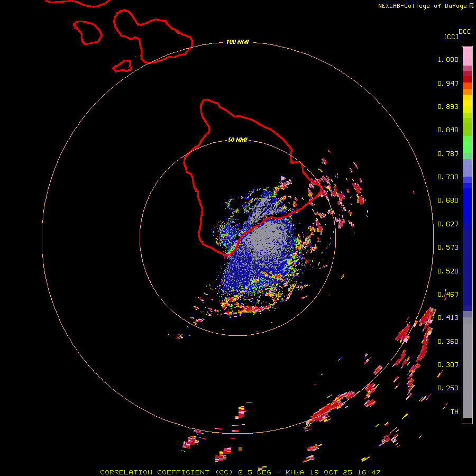The image size is (476, 476).
Task: Select the 0.947 scale value
Action: point(448,83)
